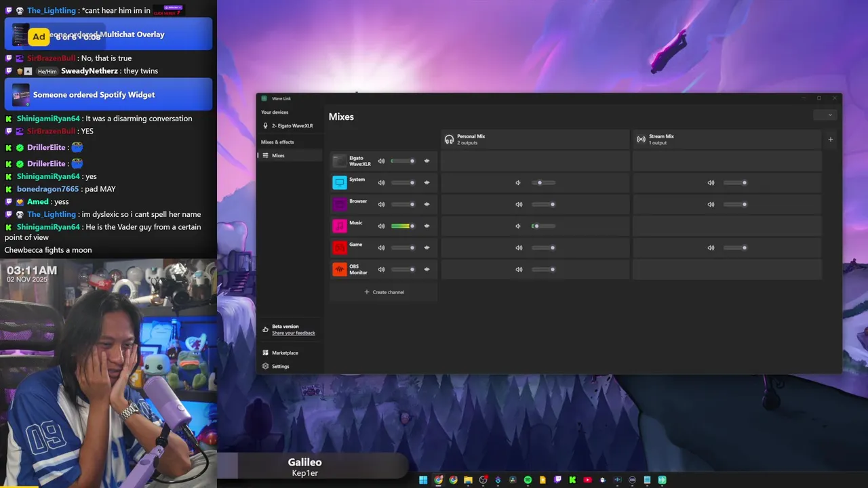The width and height of the screenshot is (868, 488).
Task: Mute the Browser input channel
Action: pos(381,204)
